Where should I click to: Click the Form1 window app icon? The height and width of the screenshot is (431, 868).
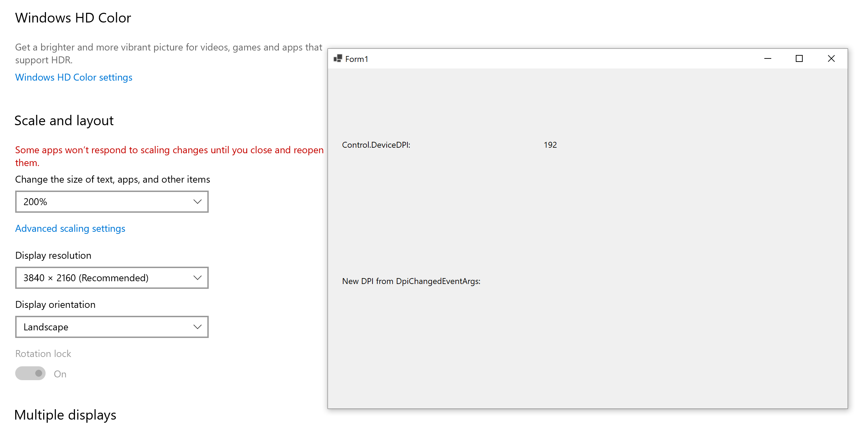(x=338, y=58)
